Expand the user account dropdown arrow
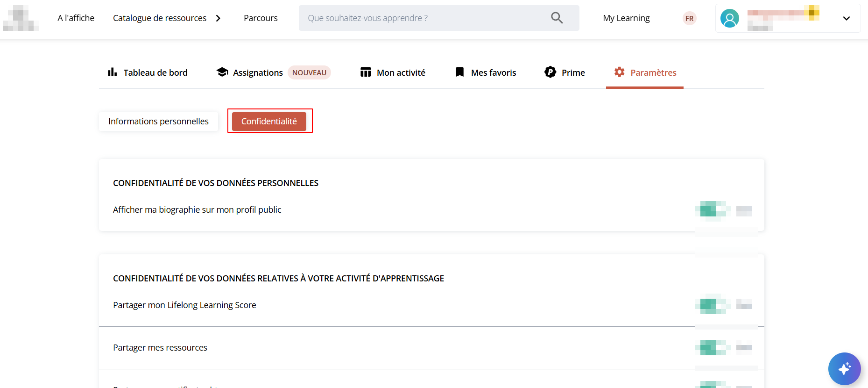 tap(847, 18)
